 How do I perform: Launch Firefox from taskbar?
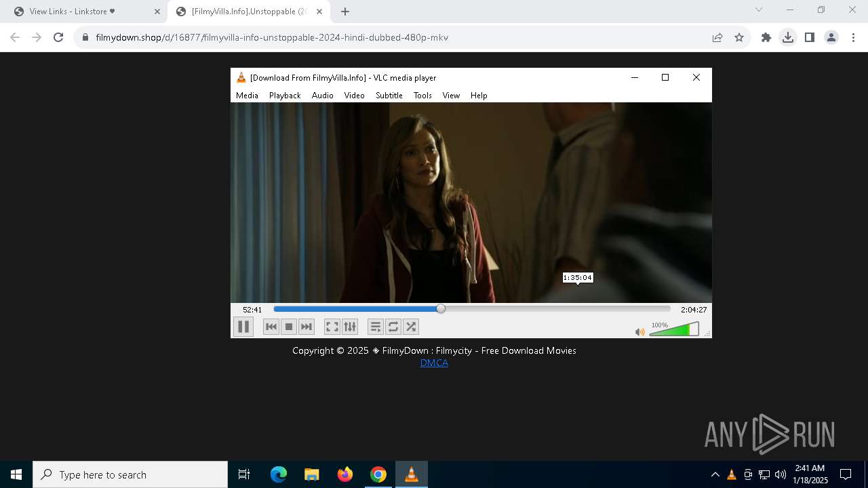(345, 474)
